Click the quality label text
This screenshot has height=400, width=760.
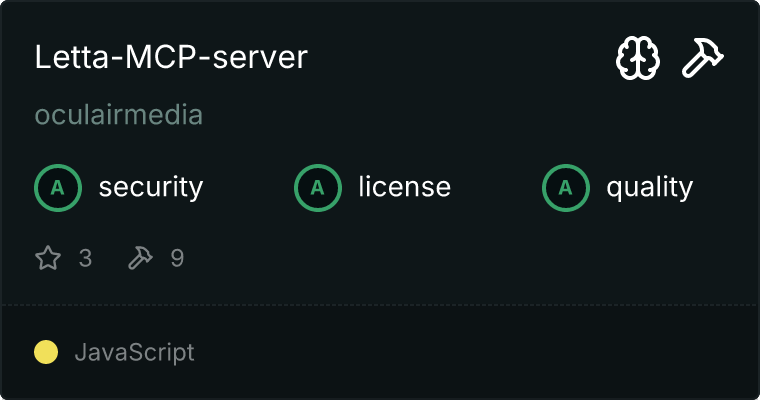649,187
